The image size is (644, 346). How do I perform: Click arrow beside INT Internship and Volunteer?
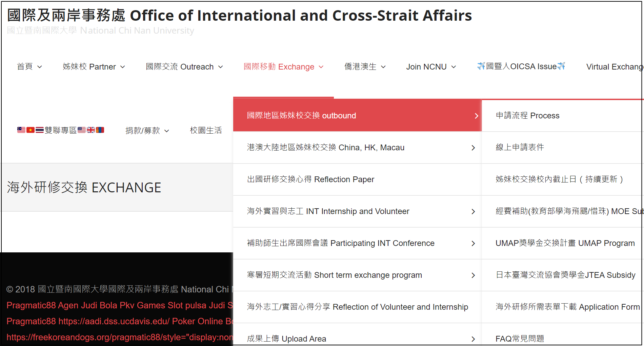coord(473,212)
